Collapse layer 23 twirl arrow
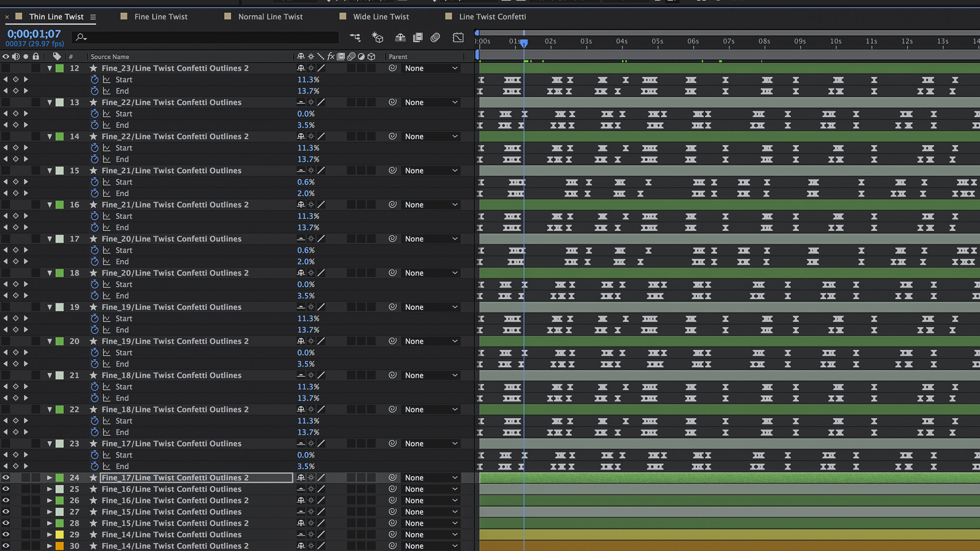This screenshot has height=551, width=980. [x=49, y=444]
